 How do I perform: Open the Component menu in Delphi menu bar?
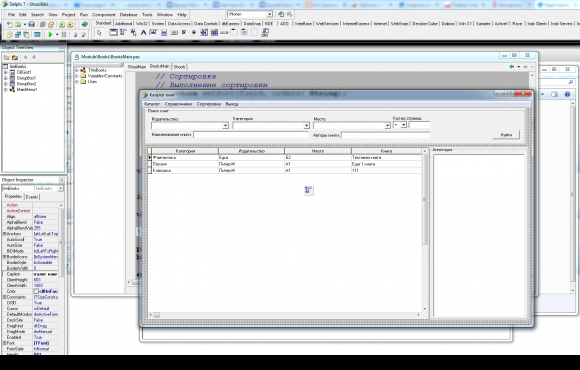coord(104,15)
